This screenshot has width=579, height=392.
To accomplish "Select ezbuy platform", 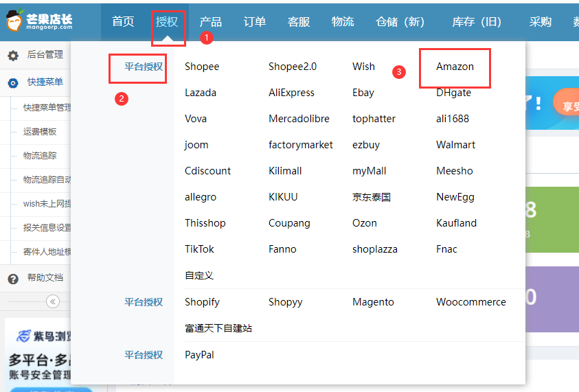I will 366,145.
